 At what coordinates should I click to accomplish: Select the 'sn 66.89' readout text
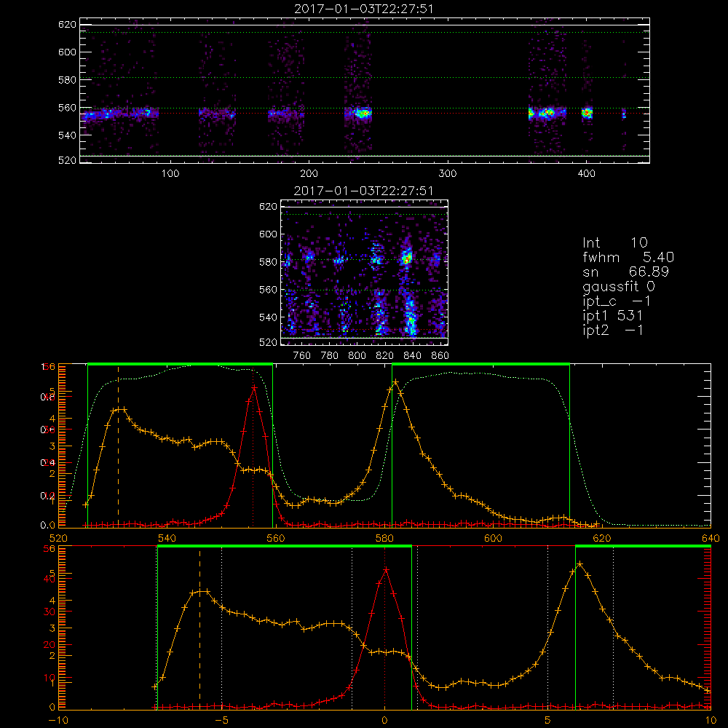pyautogui.click(x=626, y=272)
